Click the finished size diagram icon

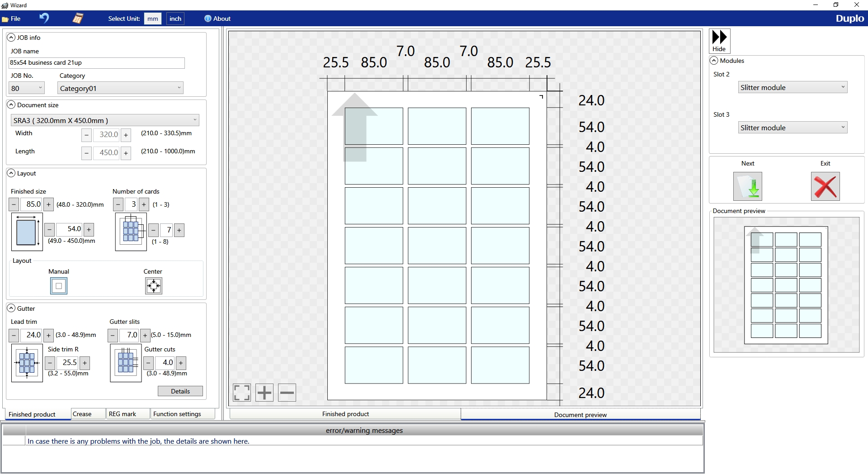tap(27, 232)
